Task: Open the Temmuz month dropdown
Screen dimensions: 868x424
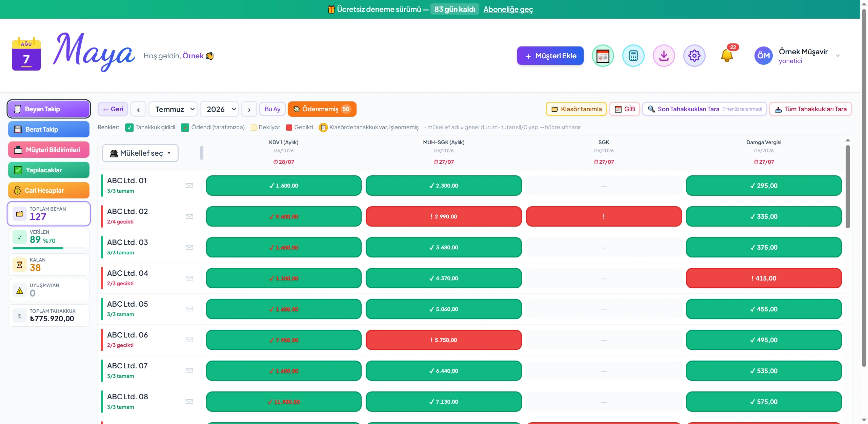Action: coord(173,109)
